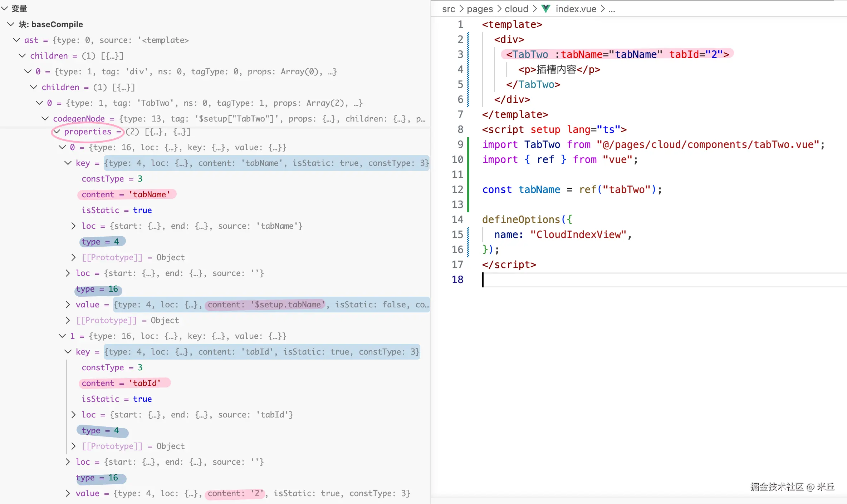Image resolution: width=847 pixels, height=504 pixels.
Task: Expand loc node with source 'tabId'
Action: click(73, 414)
